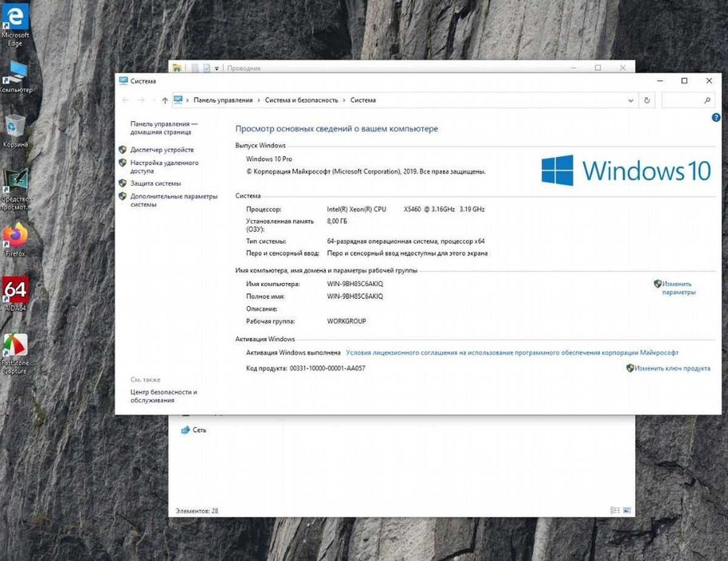Open Панель управления домашняя страница link
The height and width of the screenshot is (561, 728).
pyautogui.click(x=163, y=127)
